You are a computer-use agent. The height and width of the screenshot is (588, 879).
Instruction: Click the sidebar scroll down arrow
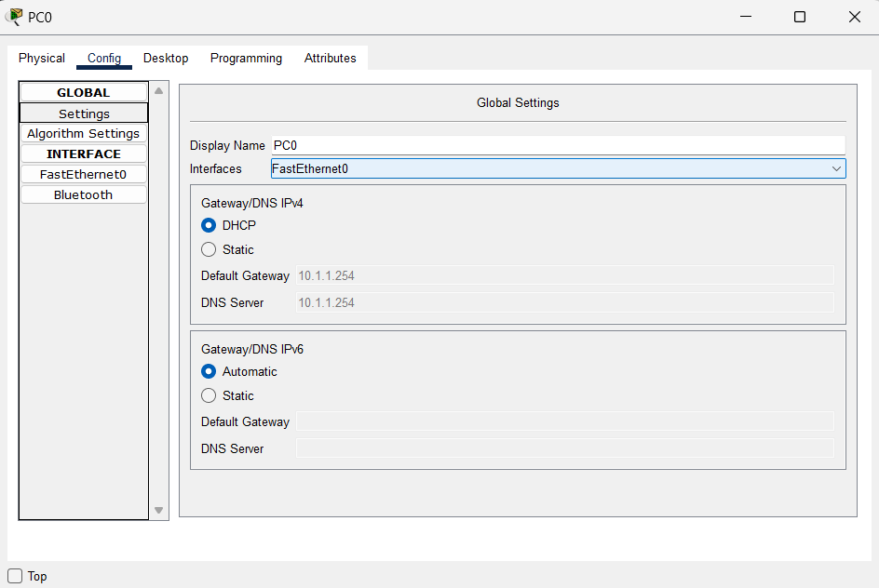coord(158,510)
